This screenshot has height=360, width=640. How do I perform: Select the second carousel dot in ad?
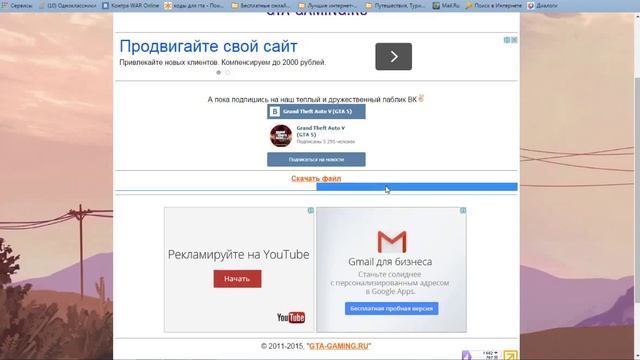(x=228, y=73)
